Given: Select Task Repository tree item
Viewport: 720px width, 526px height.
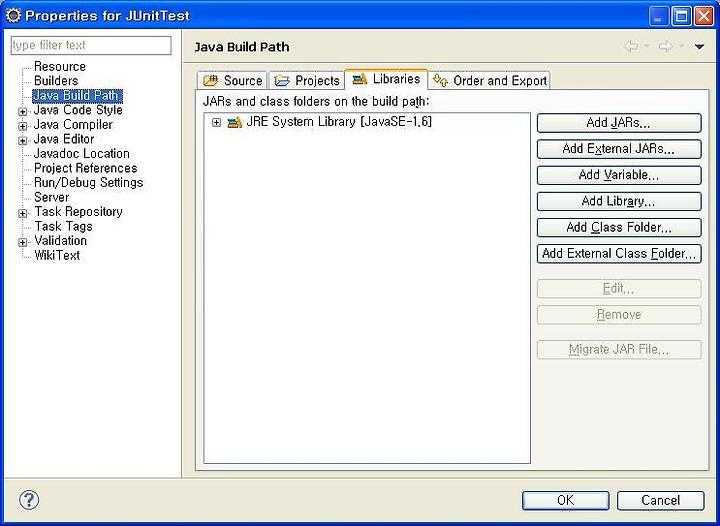Looking at the screenshot, I should click(79, 212).
